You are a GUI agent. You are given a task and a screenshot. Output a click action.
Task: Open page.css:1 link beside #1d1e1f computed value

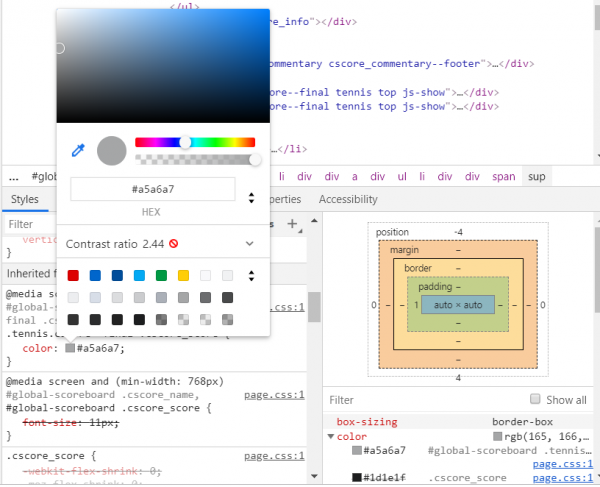tap(562, 478)
